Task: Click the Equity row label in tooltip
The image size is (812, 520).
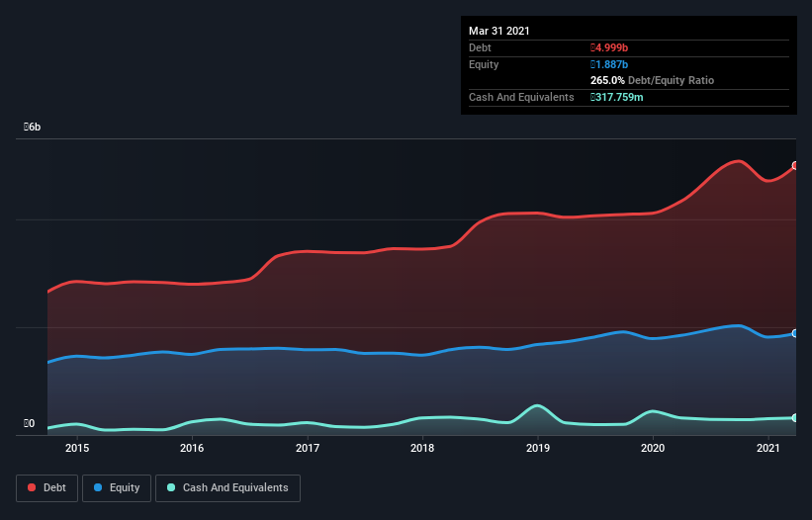Action: point(484,64)
